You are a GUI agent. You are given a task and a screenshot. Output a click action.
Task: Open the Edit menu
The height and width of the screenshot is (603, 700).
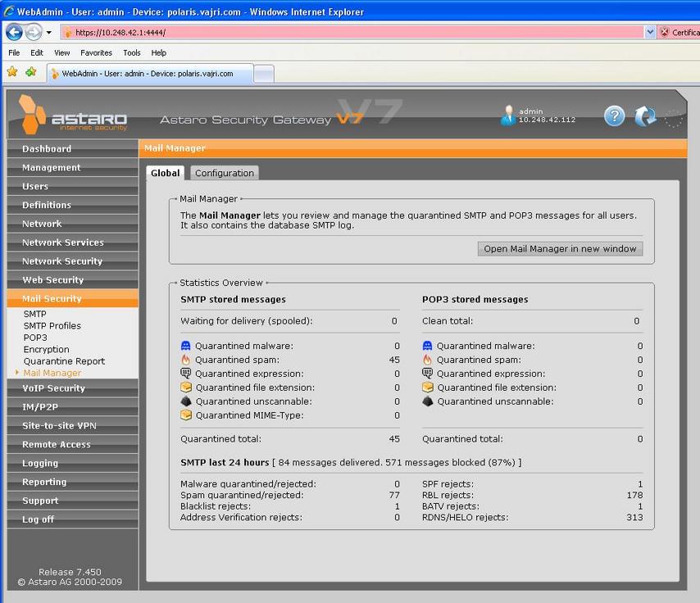pyautogui.click(x=37, y=52)
